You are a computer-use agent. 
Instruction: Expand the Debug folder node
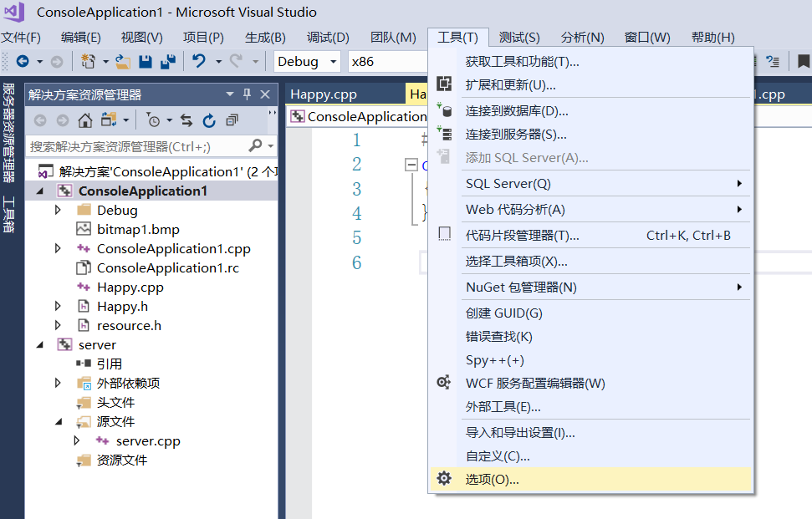58,210
